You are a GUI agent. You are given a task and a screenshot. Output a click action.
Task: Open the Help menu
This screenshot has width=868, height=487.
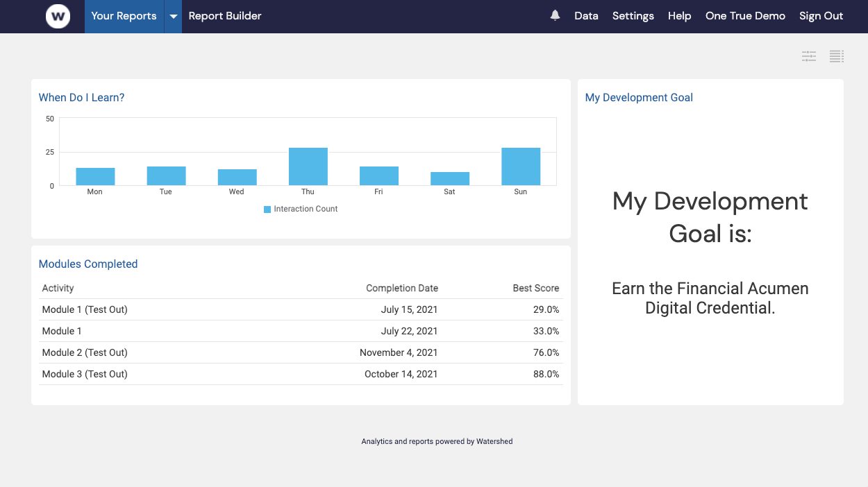click(x=679, y=15)
